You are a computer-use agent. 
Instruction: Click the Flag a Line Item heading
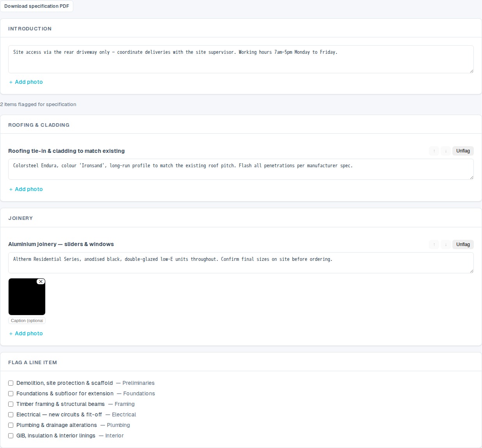point(32,363)
